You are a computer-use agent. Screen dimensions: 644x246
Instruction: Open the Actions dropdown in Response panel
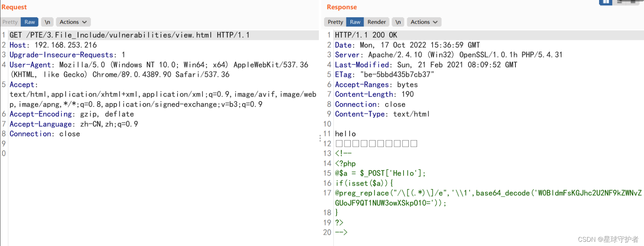coord(424,22)
